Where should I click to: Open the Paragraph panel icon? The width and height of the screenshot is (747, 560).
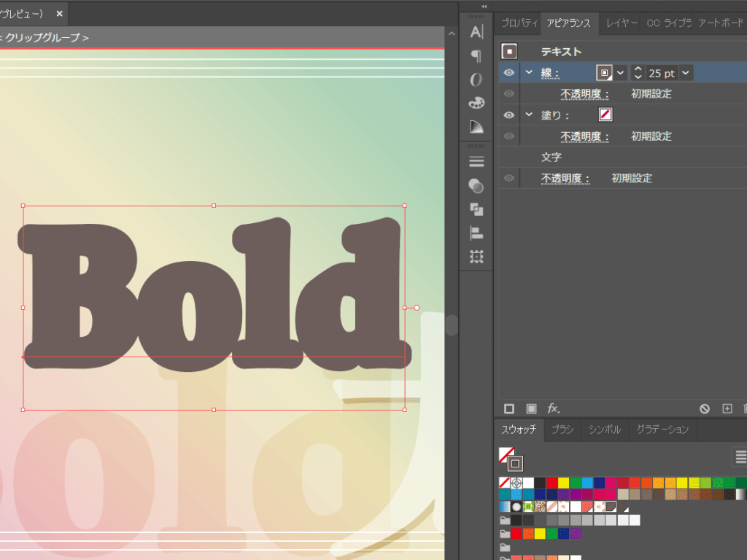coord(476,55)
